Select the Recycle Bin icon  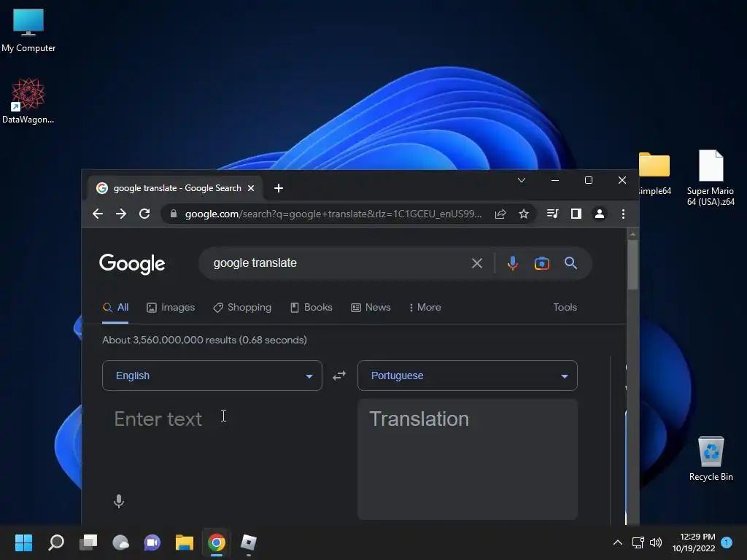[x=711, y=459]
